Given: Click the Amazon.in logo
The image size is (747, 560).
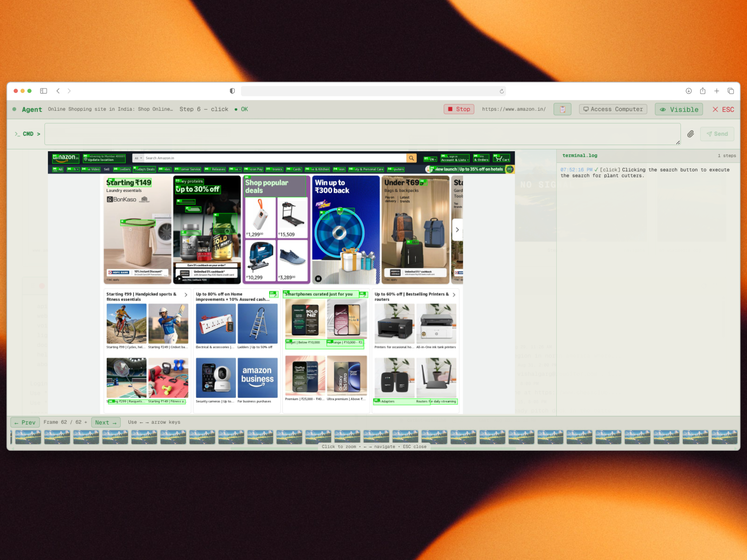Looking at the screenshot, I should coord(65,158).
